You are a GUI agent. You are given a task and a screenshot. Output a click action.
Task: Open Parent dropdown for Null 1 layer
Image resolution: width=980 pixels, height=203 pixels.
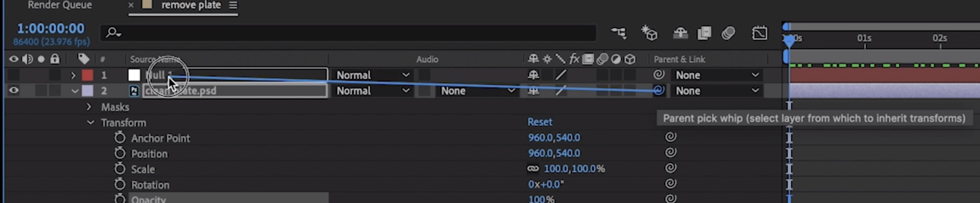click(717, 75)
